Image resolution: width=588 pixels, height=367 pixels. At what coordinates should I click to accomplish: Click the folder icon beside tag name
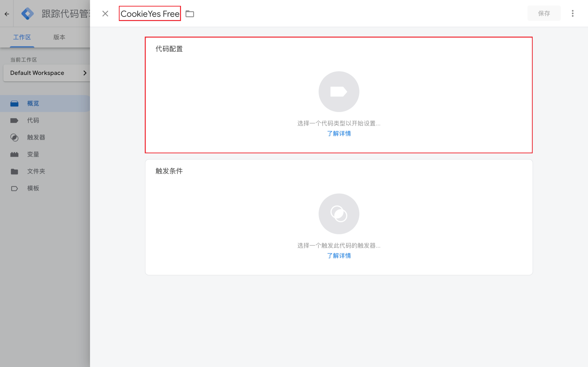coord(190,14)
